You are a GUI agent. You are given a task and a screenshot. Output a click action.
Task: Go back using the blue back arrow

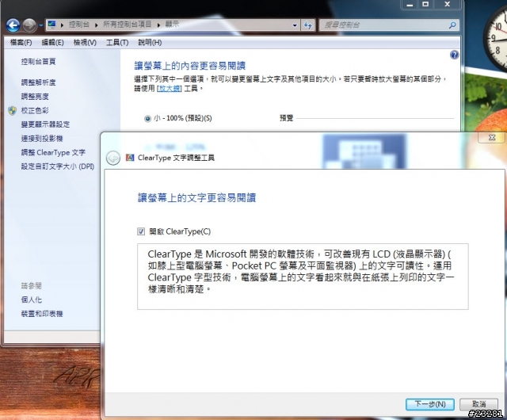(13, 25)
